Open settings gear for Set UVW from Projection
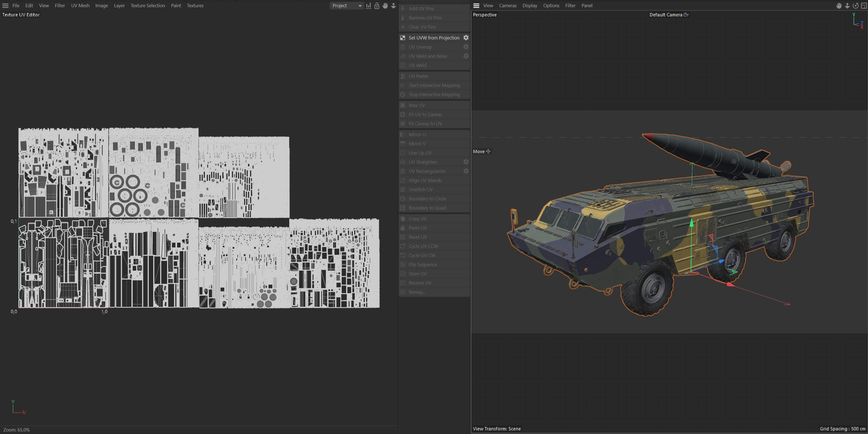 click(466, 38)
